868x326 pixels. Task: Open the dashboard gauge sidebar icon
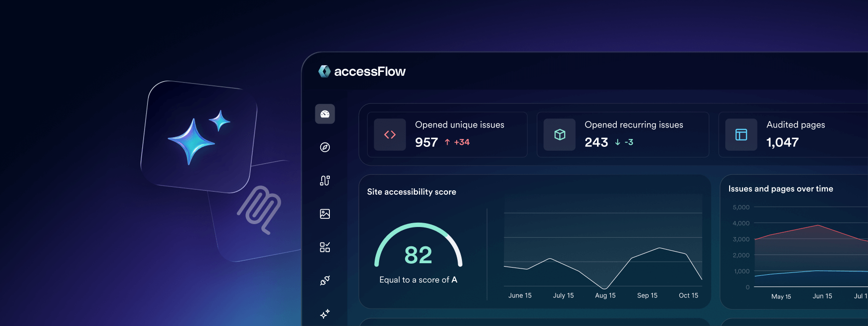click(325, 114)
